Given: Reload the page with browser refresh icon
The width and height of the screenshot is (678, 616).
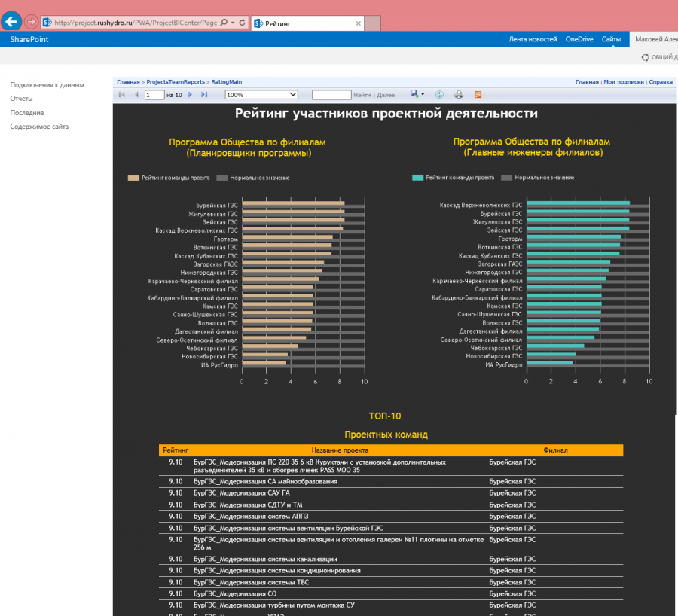Looking at the screenshot, I should tap(242, 22).
